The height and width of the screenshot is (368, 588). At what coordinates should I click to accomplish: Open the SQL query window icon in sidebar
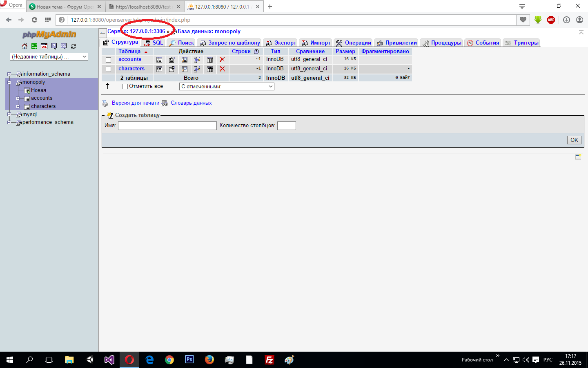point(44,46)
